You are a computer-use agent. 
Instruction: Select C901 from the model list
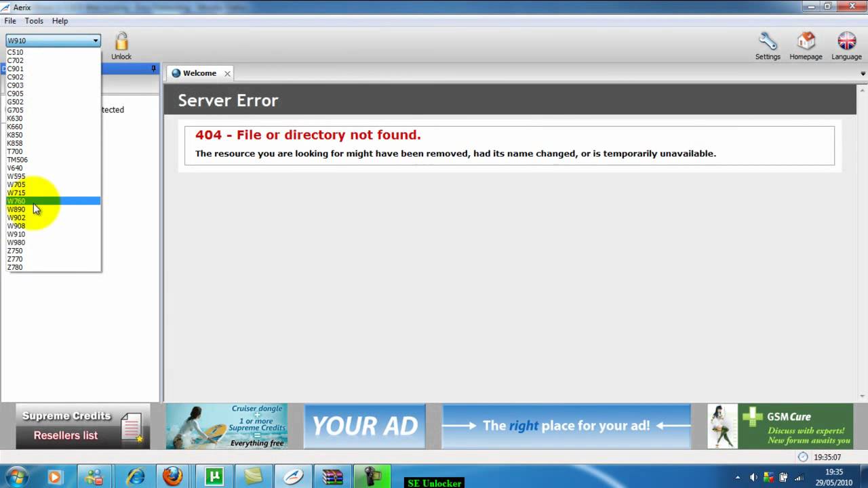[54, 68]
